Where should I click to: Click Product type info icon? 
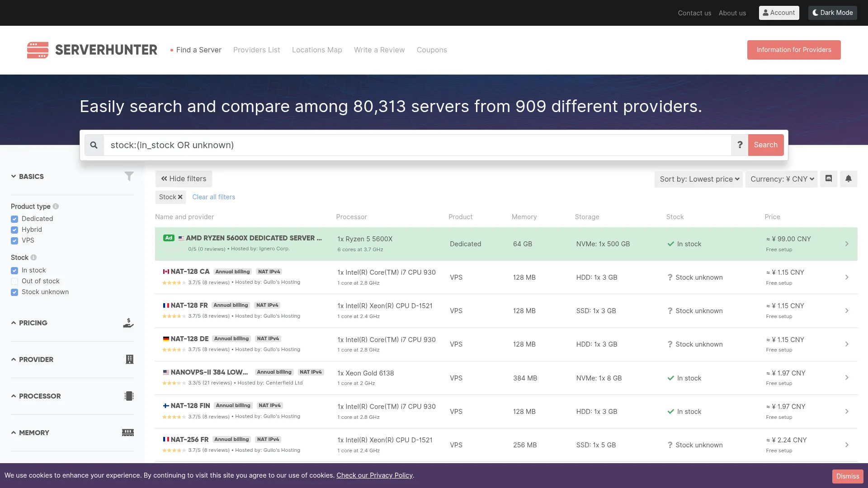click(56, 206)
